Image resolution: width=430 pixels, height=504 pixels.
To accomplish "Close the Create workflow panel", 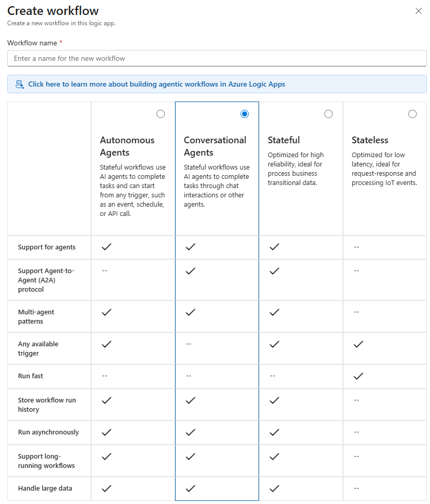I will (x=419, y=11).
